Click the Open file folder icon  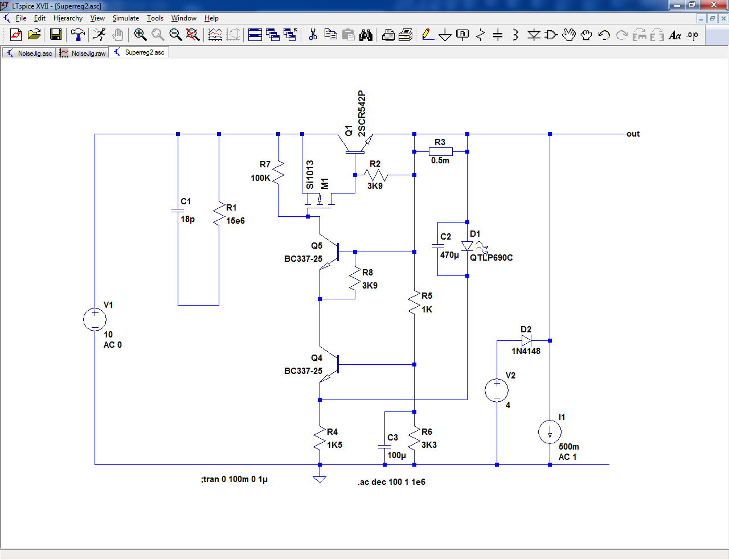click(34, 35)
